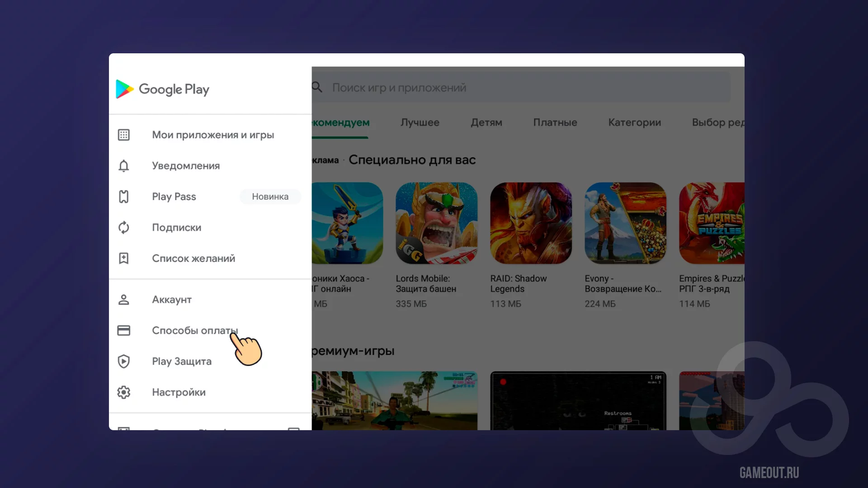The height and width of the screenshot is (488, 868).
Task: Click the search magnifier icon
Action: click(317, 87)
